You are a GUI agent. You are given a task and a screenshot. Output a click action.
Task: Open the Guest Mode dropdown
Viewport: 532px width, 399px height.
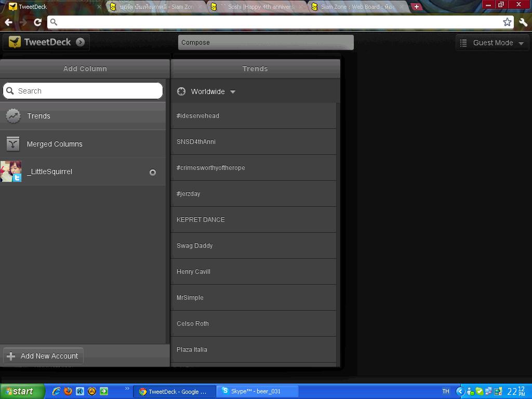click(493, 43)
